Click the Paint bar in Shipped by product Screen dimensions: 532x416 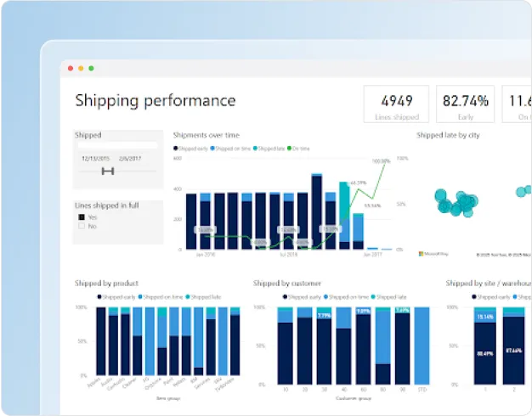click(x=174, y=341)
